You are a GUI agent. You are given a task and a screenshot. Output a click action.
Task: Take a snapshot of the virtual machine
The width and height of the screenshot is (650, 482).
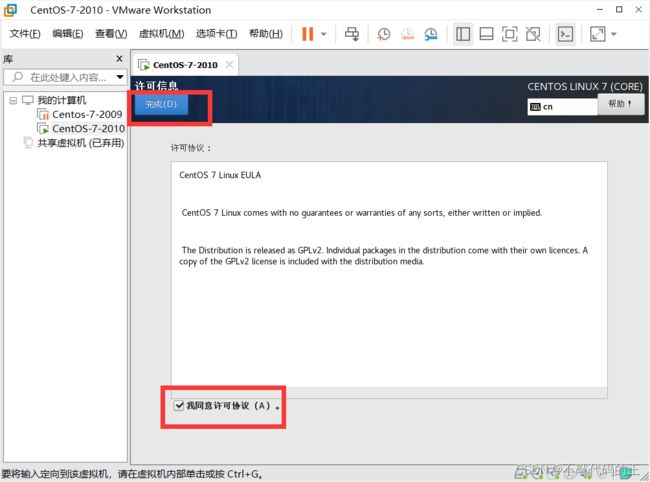coord(383,34)
